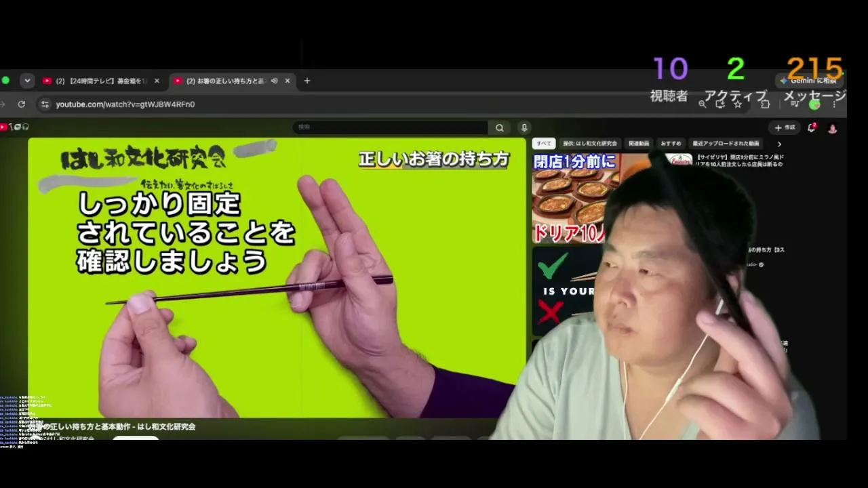Open the サイゼリヤ ミラノ風ドリア video title

tap(740, 161)
